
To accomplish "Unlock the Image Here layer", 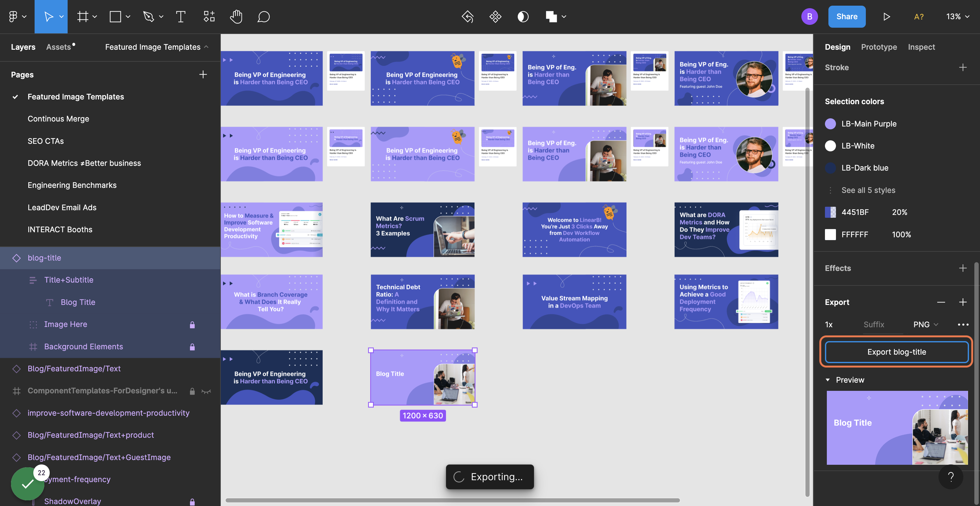I will [x=192, y=324].
